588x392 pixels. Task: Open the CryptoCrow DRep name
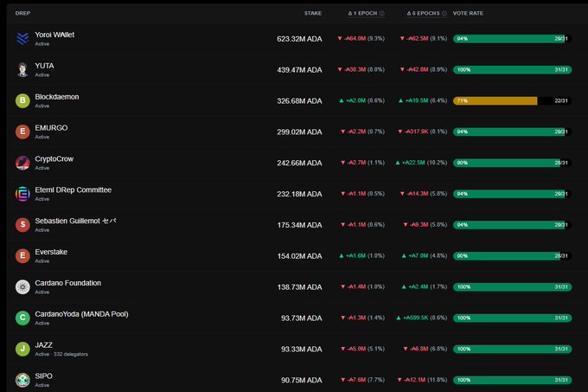pos(54,159)
